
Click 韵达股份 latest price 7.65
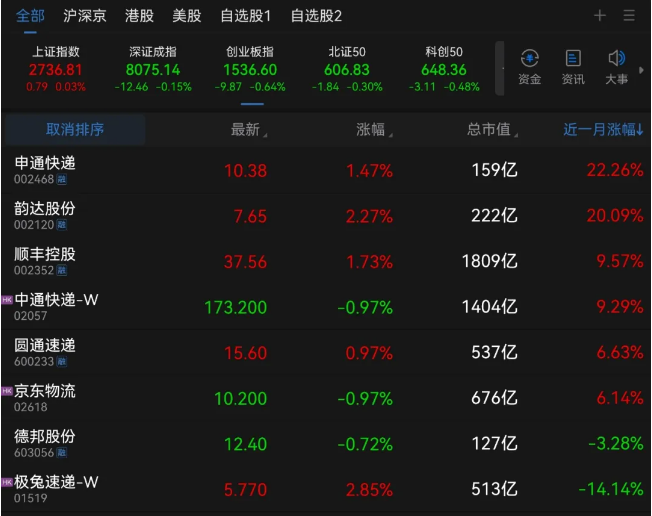point(250,216)
